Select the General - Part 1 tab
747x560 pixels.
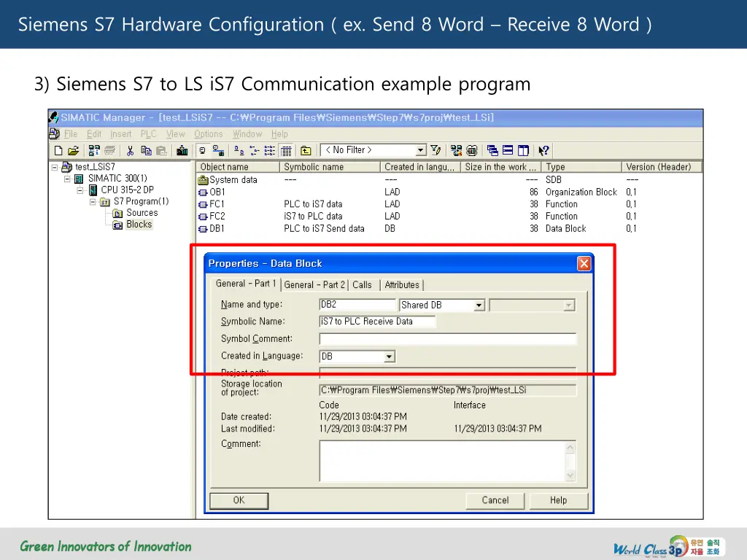[x=246, y=284]
